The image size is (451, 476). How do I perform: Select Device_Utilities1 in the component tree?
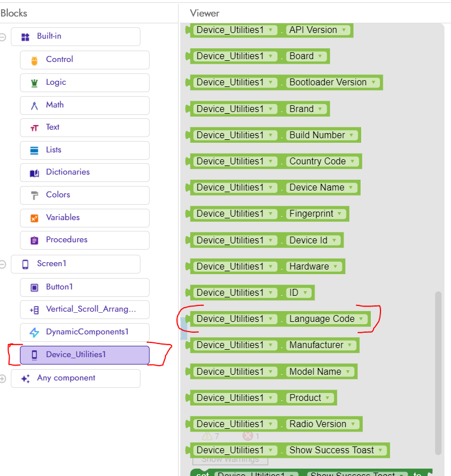84,355
